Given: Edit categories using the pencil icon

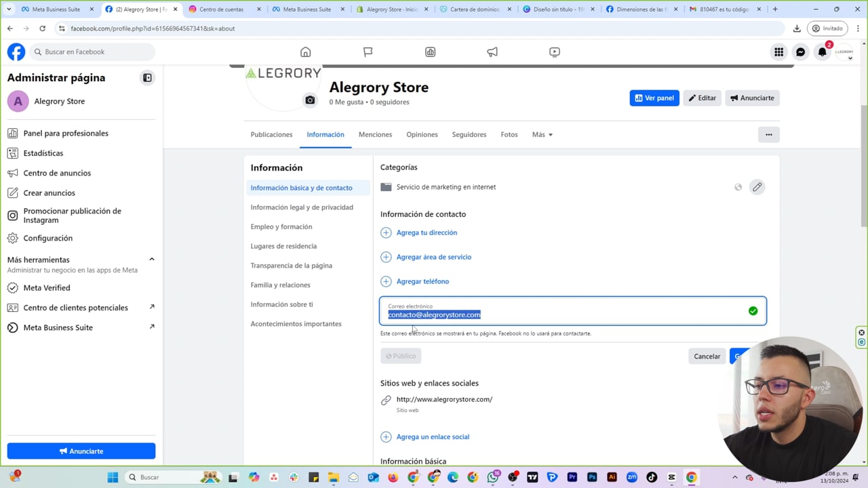Looking at the screenshot, I should 757,187.
